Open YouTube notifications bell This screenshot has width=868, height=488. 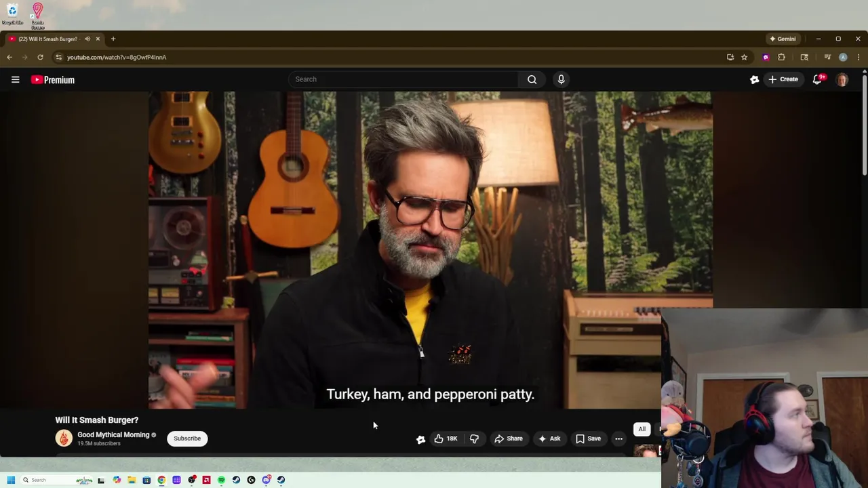(x=818, y=79)
